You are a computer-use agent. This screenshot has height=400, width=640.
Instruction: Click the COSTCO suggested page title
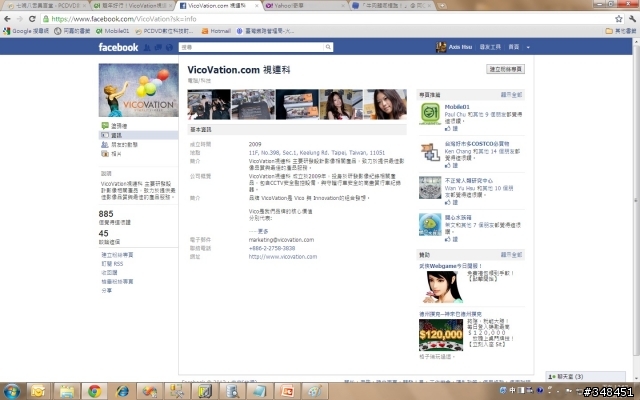(477, 144)
